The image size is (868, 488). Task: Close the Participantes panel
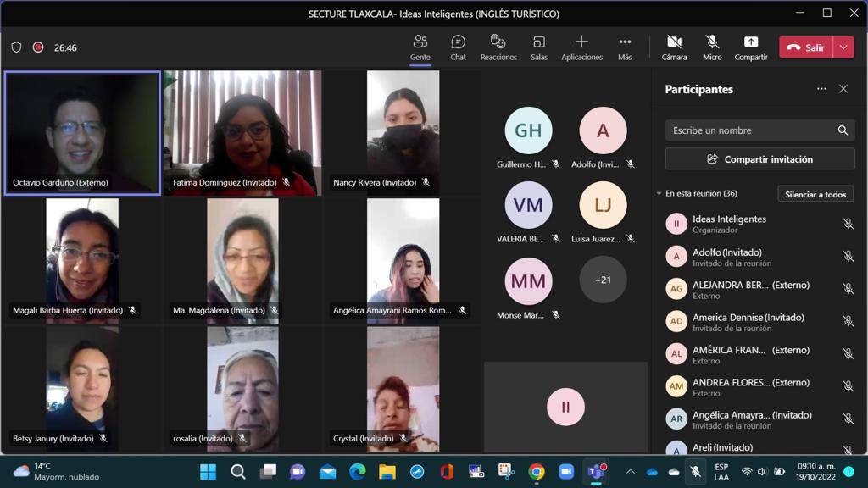point(843,89)
